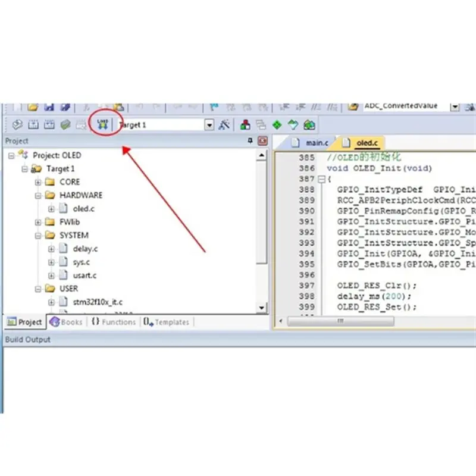
Task: Click the bookmark flag toolbar icon
Action: (x=214, y=108)
